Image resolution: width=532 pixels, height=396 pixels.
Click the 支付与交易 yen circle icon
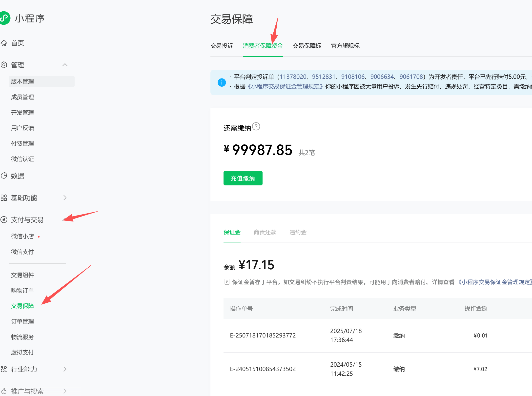coord(4,220)
